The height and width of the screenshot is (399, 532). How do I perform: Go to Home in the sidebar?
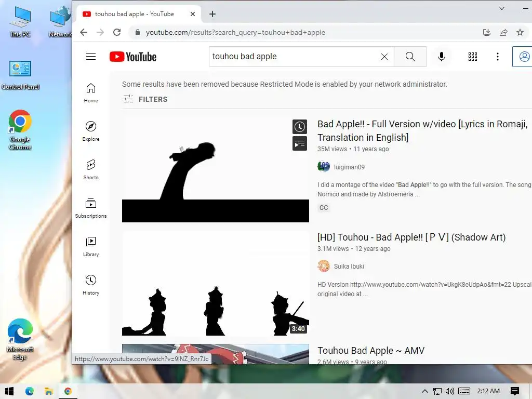tap(91, 93)
